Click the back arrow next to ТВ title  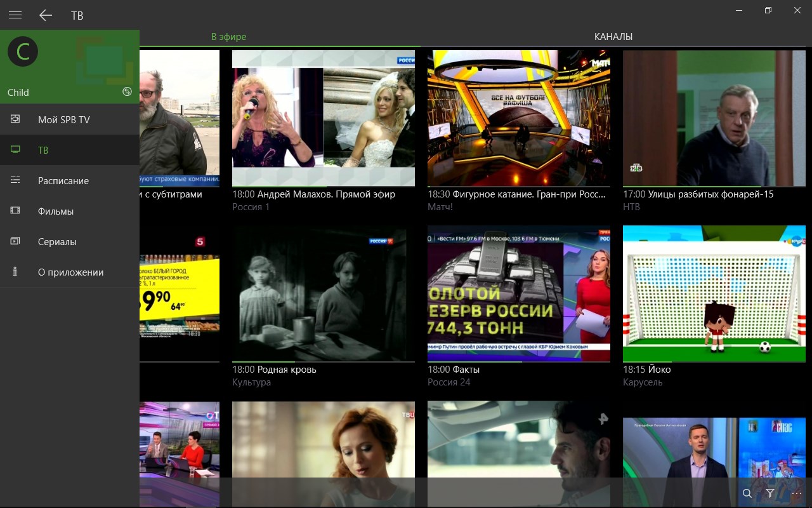[46, 15]
